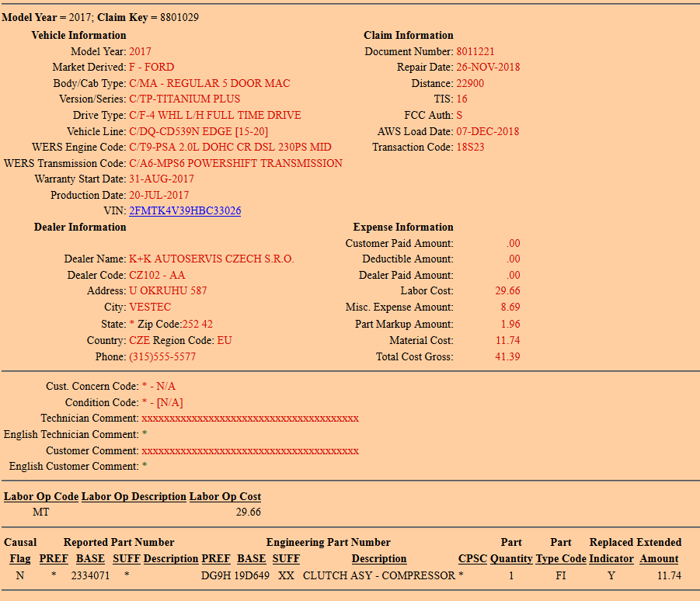Image resolution: width=700 pixels, height=601 pixels.
Task: Click the Part Type Code header
Action: (560, 559)
